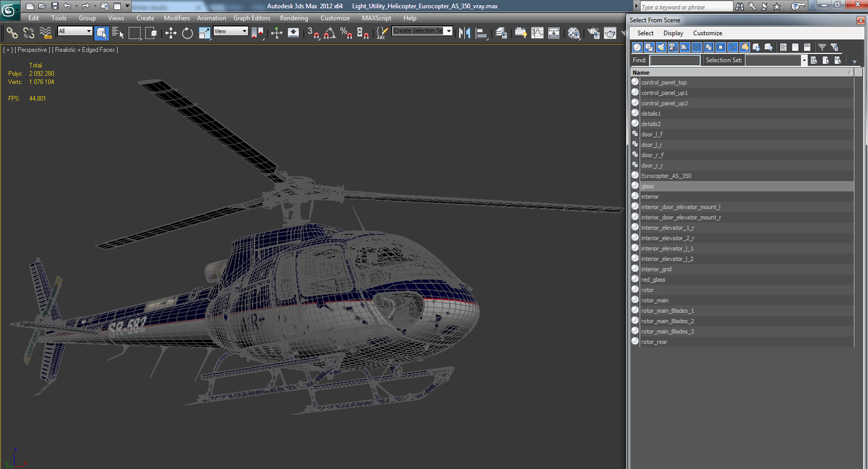The width and height of the screenshot is (868, 469).
Task: Open Display menu in Select From Scene
Action: point(673,33)
